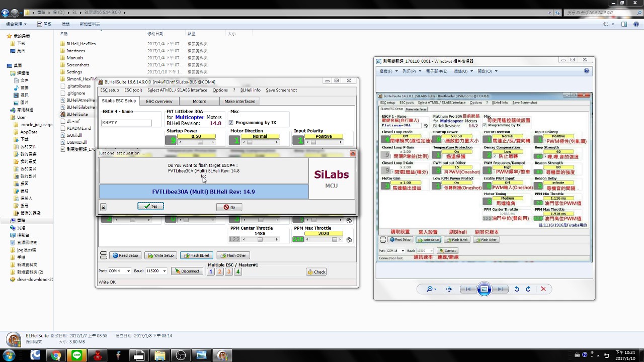
Task: Select the Settings folder in Explorer
Action: 74,72
